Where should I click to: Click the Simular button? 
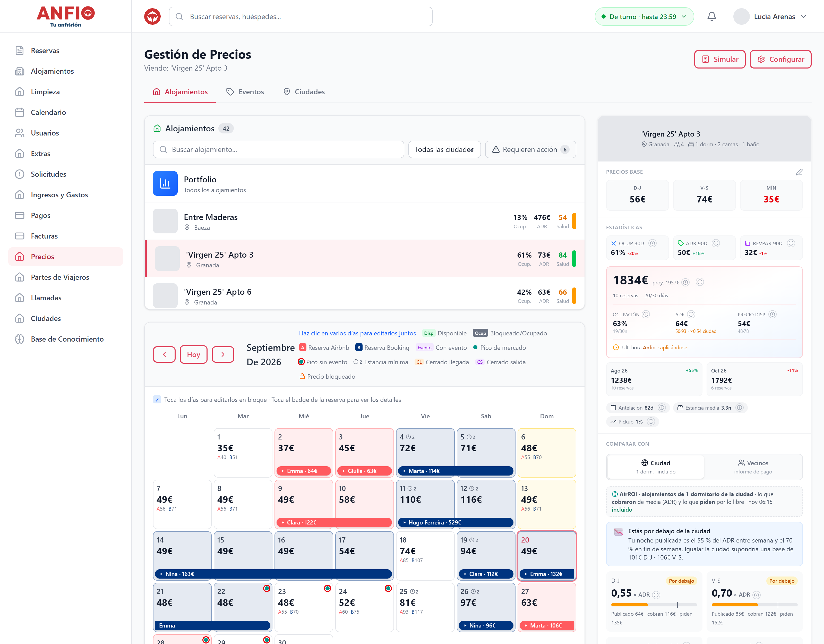point(720,59)
